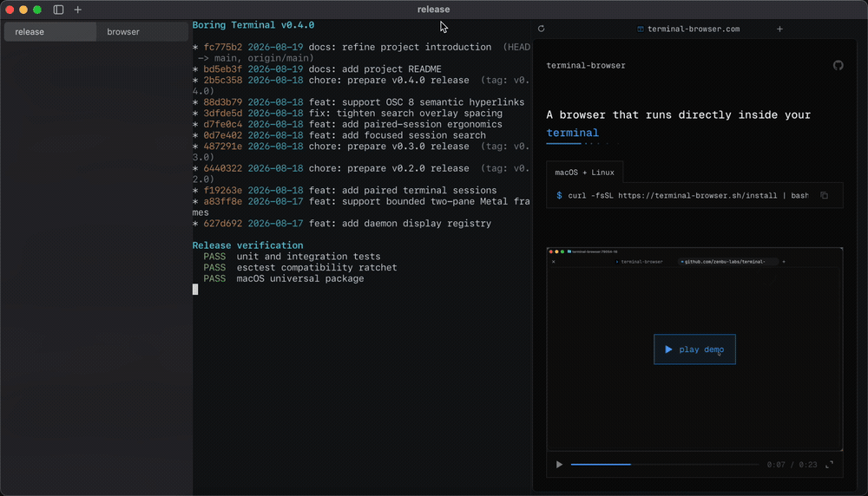Open the GitHub icon link
The width and height of the screenshot is (868, 496).
click(x=838, y=65)
